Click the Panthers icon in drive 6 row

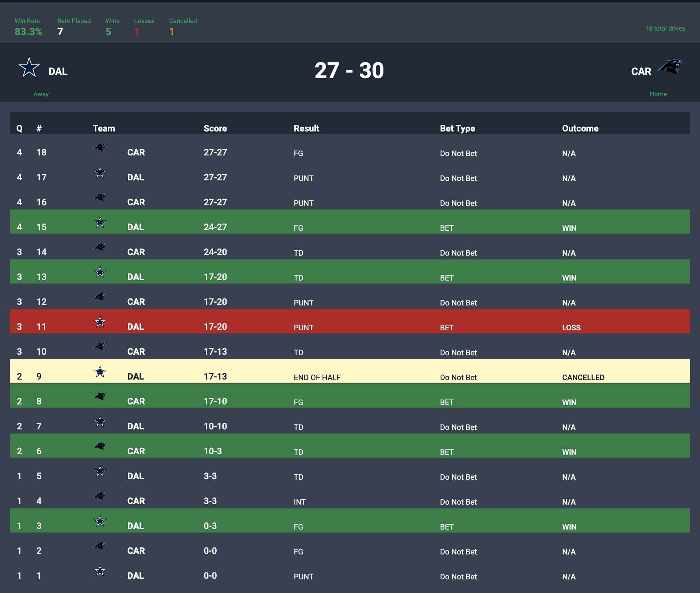pos(100,446)
